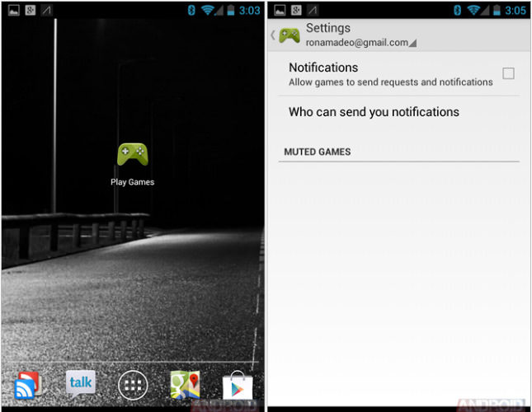The height and width of the screenshot is (412, 532).
Task: Open the Play Store shopping bag icon
Action: click(238, 385)
